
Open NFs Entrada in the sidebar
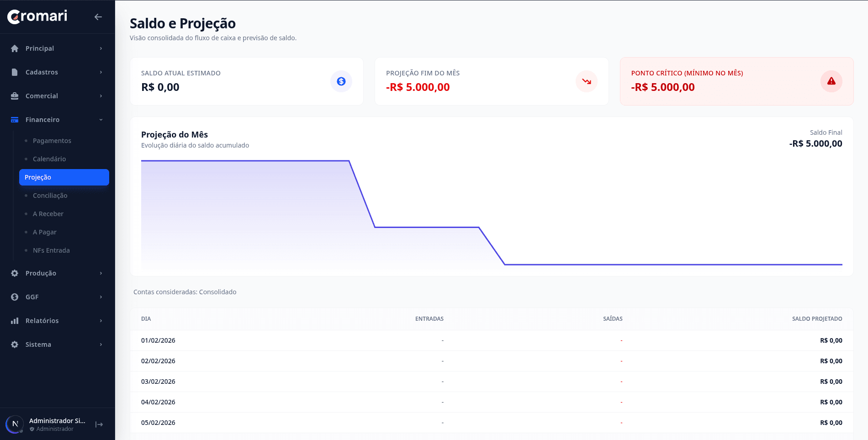pos(51,250)
